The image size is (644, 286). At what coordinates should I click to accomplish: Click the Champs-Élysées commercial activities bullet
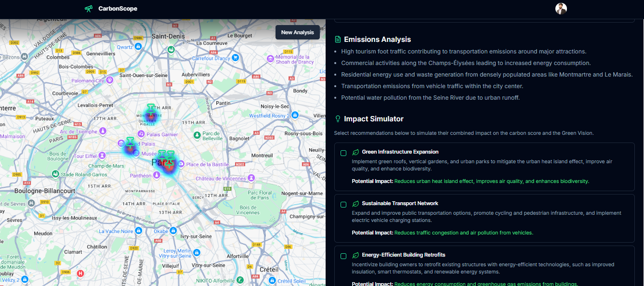pyautogui.click(x=466, y=63)
